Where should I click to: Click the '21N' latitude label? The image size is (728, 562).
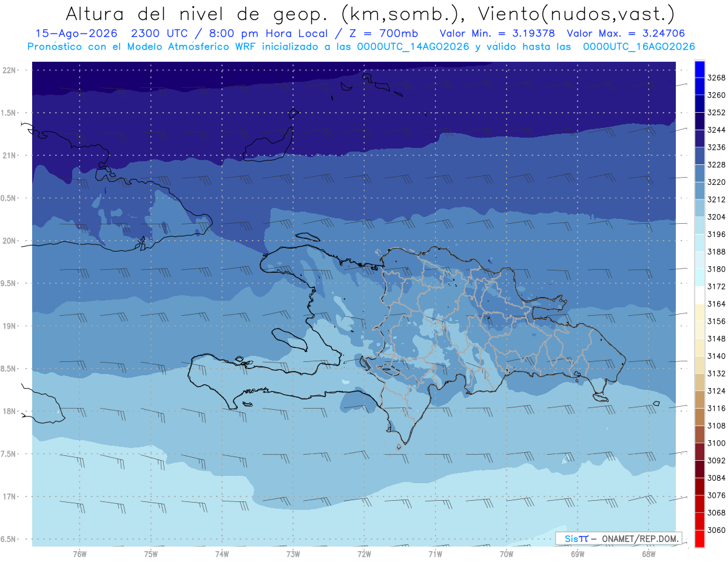pyautogui.click(x=9, y=155)
